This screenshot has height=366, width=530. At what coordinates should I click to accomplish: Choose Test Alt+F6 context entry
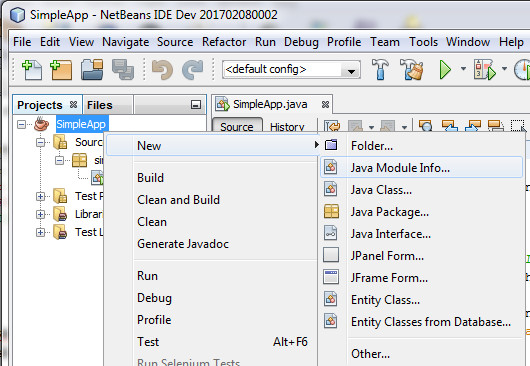coord(212,342)
